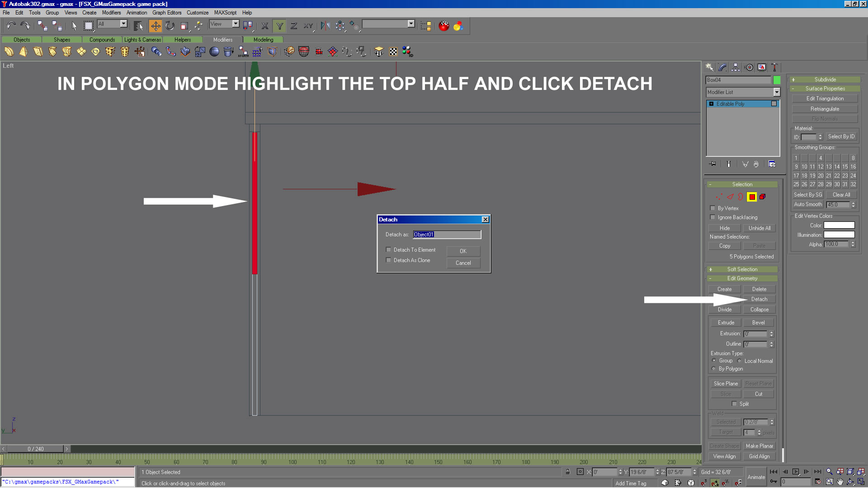This screenshot has height=488, width=868.
Task: Switch to Vertex sub-object selection mode
Action: pyautogui.click(x=719, y=197)
